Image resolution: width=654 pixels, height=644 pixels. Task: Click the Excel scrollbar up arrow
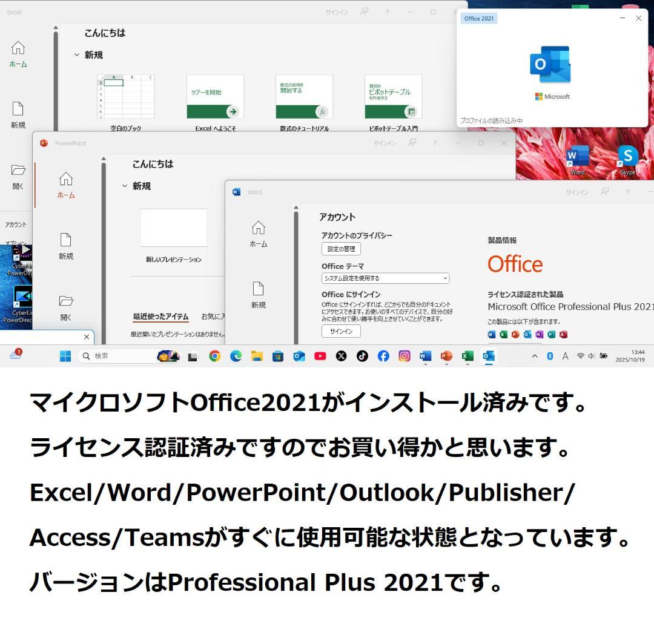tap(56, 27)
